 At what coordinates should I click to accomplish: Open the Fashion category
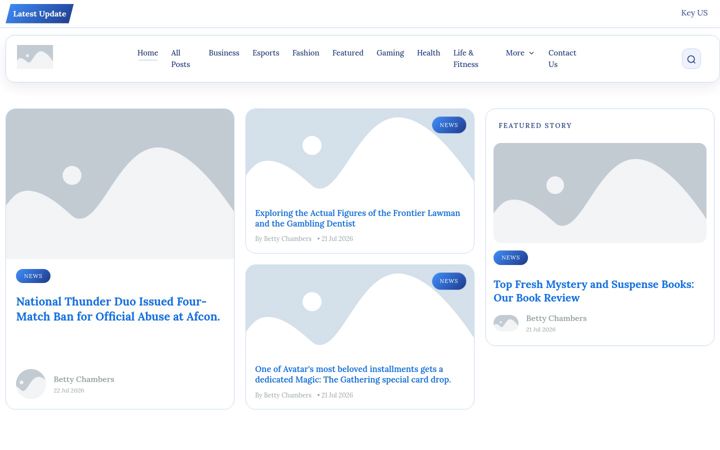pos(306,53)
